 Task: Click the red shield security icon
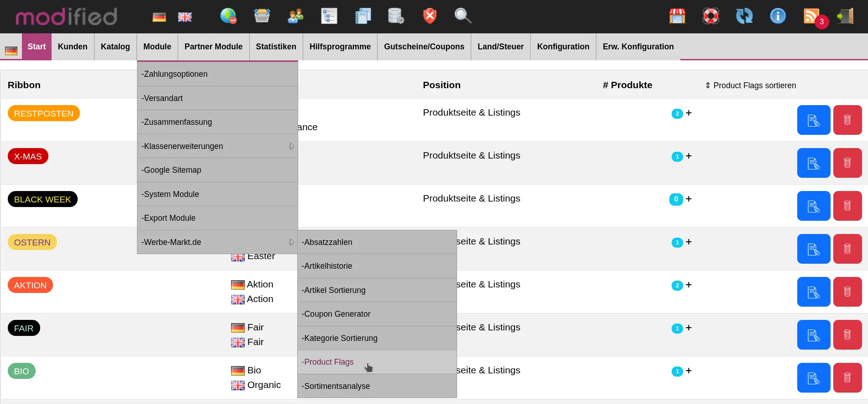point(429,16)
